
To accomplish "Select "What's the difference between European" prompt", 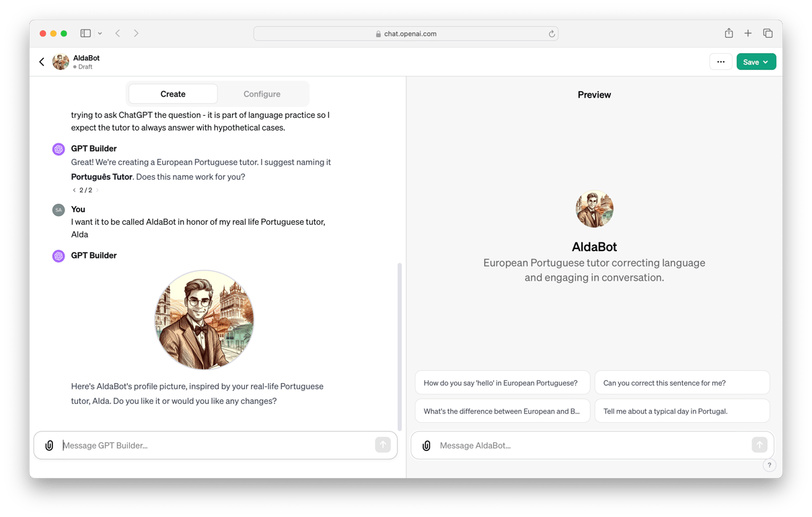I will 503,411.
